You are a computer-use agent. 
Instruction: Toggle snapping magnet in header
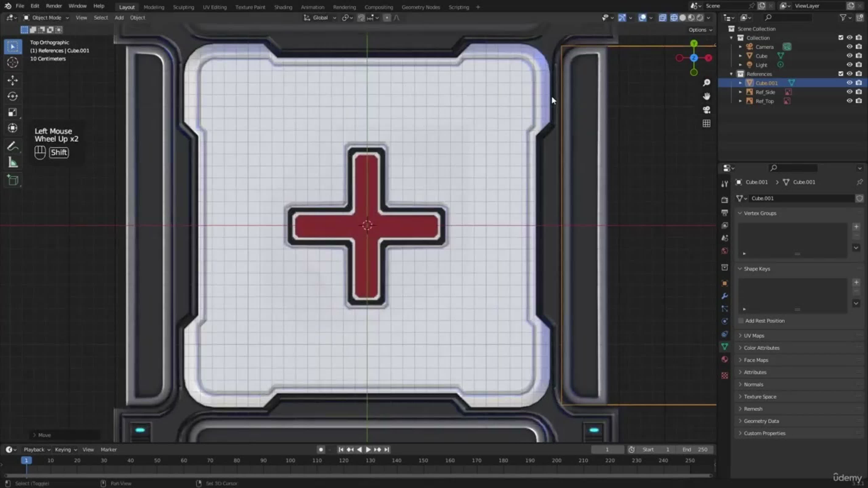361,18
